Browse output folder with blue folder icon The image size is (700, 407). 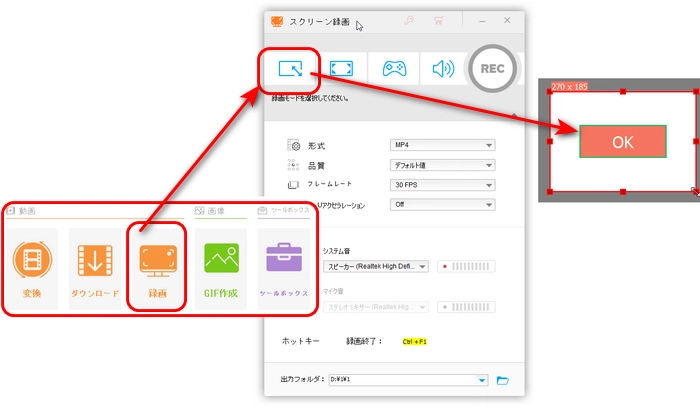pyautogui.click(x=503, y=380)
